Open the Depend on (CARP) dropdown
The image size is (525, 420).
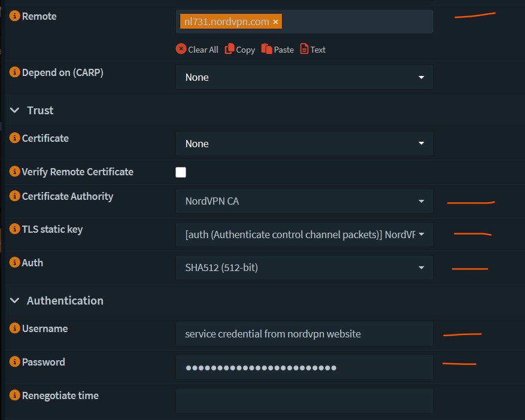click(304, 77)
